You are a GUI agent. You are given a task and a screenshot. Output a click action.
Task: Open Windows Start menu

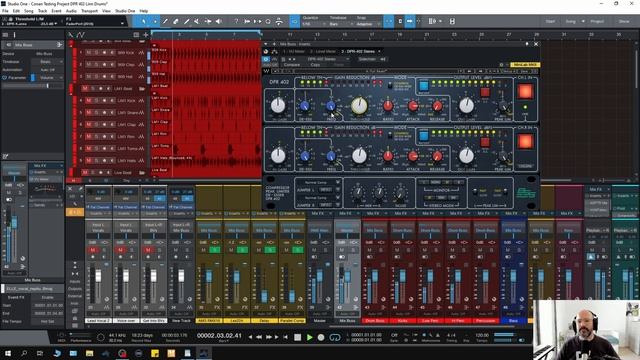tap(8, 353)
